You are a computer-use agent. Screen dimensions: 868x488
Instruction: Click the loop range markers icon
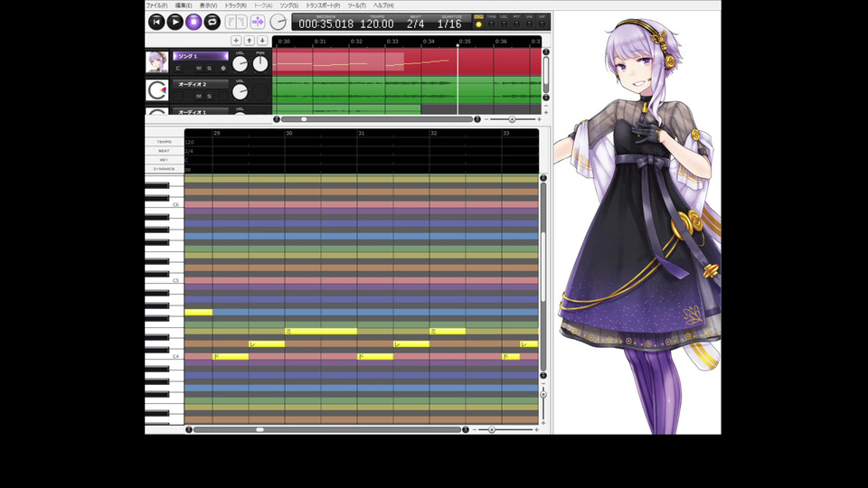pos(236,22)
